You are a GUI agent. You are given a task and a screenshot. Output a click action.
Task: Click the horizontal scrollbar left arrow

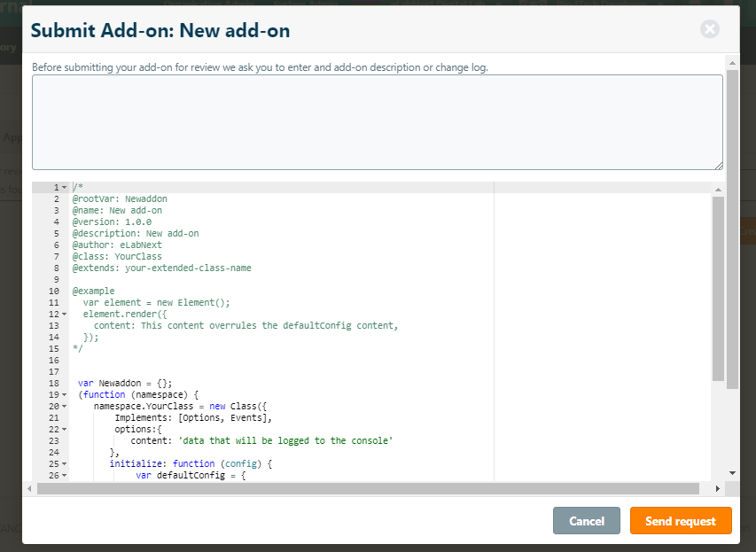[29, 489]
